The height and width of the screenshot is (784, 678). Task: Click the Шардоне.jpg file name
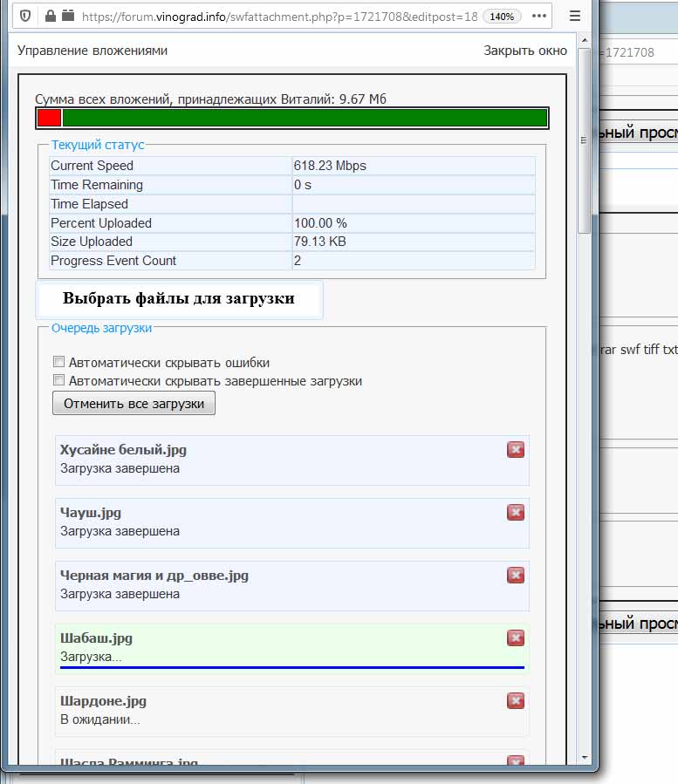pos(103,701)
